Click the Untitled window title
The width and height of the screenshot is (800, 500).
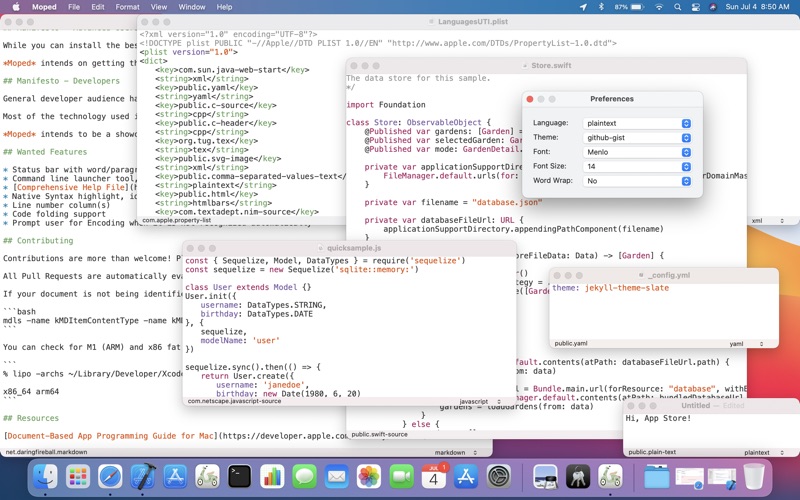point(695,406)
